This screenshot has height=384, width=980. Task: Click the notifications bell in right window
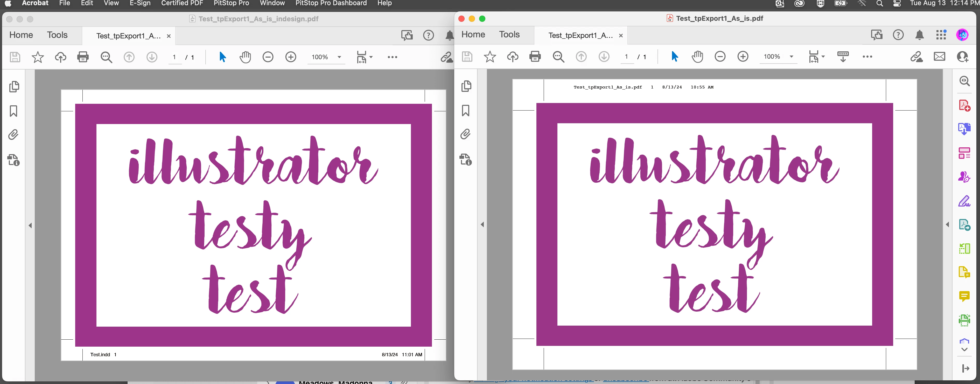click(x=920, y=35)
